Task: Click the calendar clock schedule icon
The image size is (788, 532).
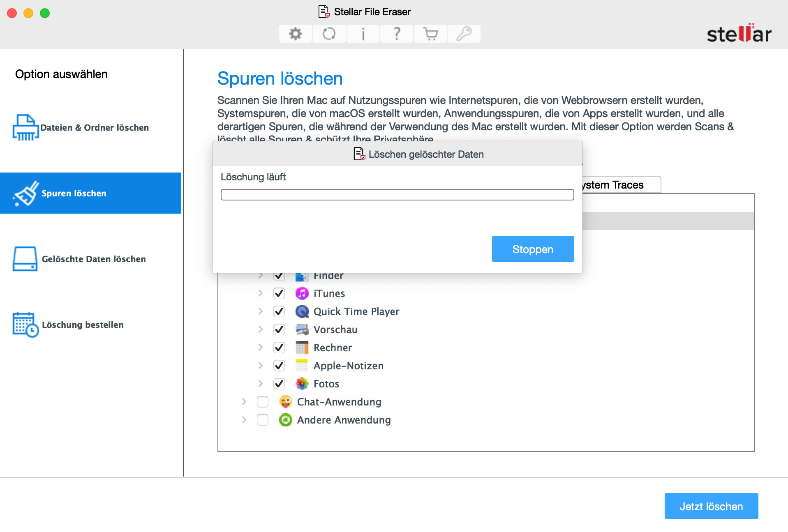Action: click(25, 325)
